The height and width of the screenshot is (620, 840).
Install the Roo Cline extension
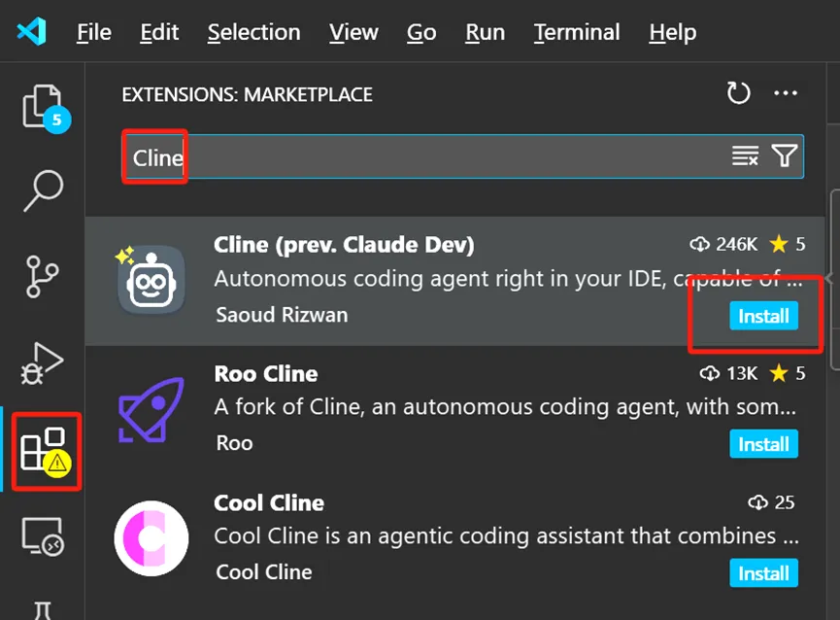pyautogui.click(x=763, y=444)
